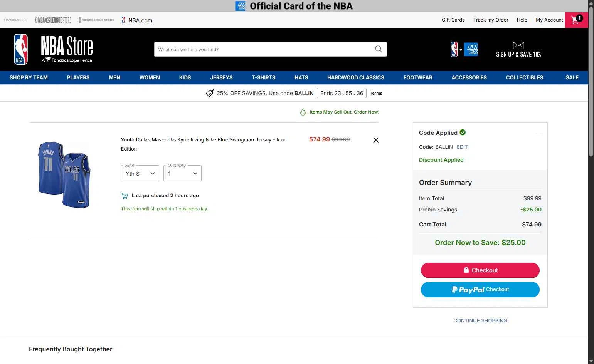Open promo Terms link

pos(376,93)
